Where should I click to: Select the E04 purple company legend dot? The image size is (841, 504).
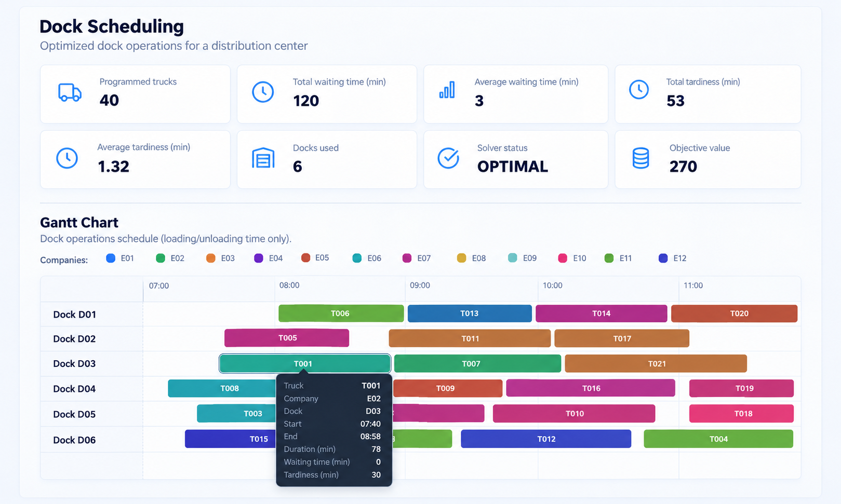pos(259,258)
